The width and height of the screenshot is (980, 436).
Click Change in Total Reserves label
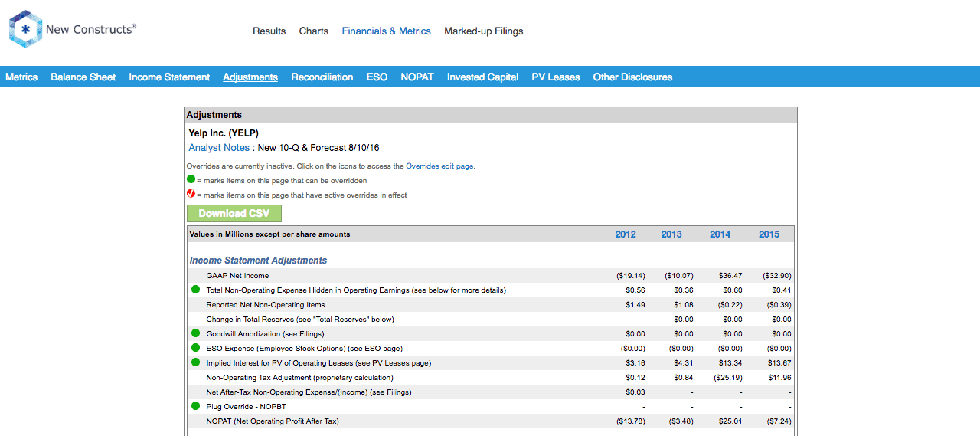coord(300,319)
